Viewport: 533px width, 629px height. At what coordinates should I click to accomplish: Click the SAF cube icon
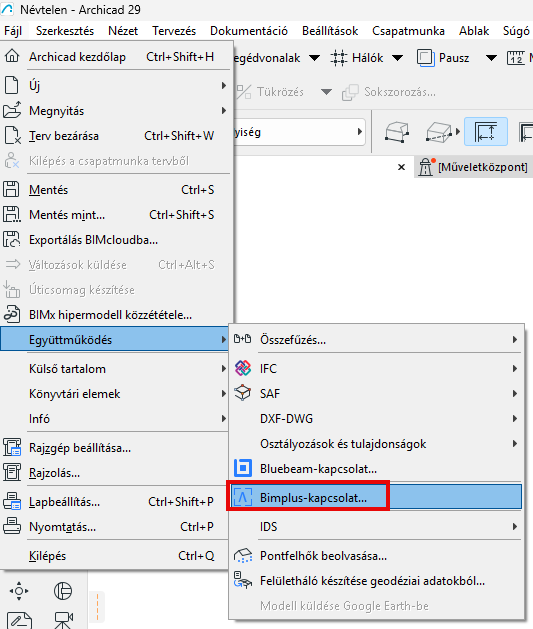(x=243, y=393)
